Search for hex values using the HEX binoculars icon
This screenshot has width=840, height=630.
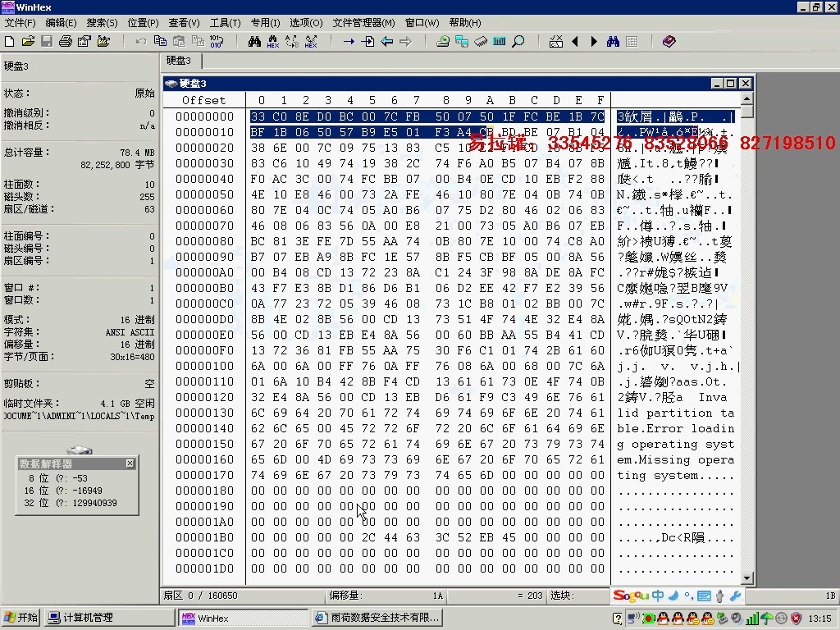[273, 41]
